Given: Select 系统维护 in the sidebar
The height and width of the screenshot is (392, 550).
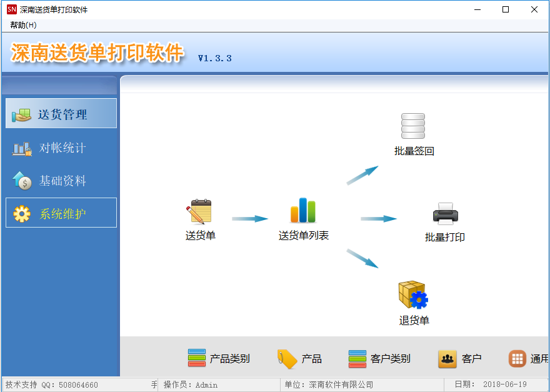Looking at the screenshot, I should pos(61,213).
